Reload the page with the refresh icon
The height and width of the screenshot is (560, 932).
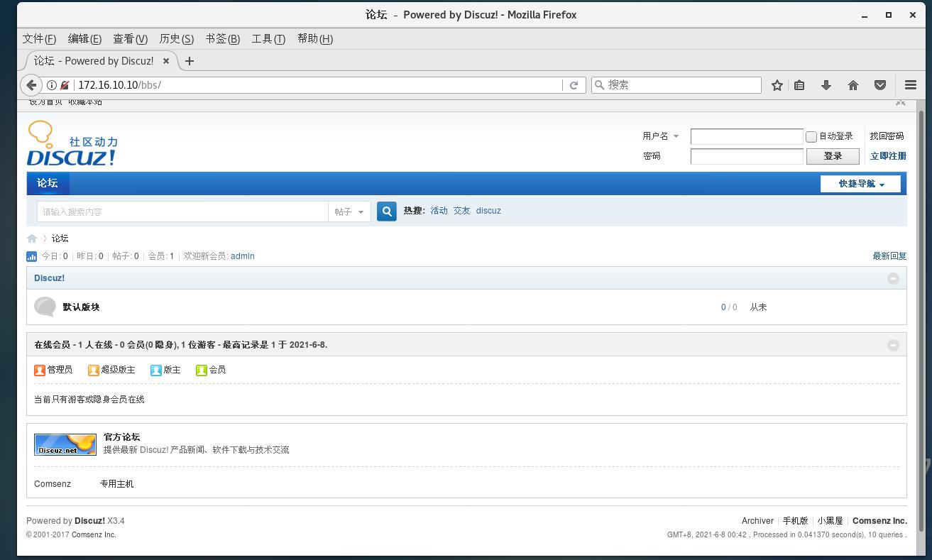pyautogui.click(x=574, y=85)
